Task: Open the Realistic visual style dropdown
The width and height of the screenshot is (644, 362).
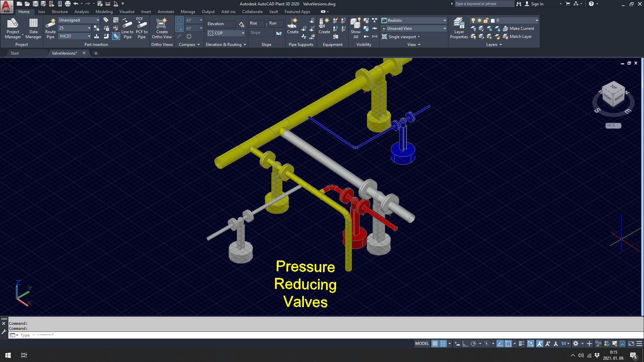Action: tap(444, 20)
